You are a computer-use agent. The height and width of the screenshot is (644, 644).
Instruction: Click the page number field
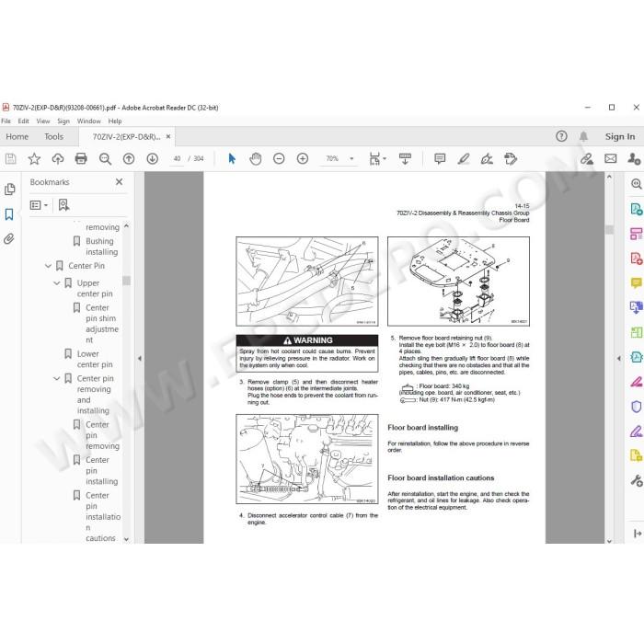177,158
